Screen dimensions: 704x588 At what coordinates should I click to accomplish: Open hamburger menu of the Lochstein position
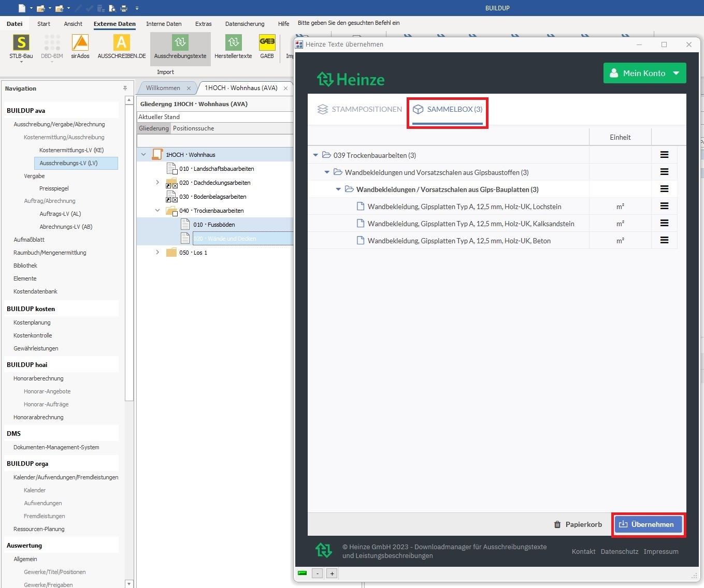664,206
